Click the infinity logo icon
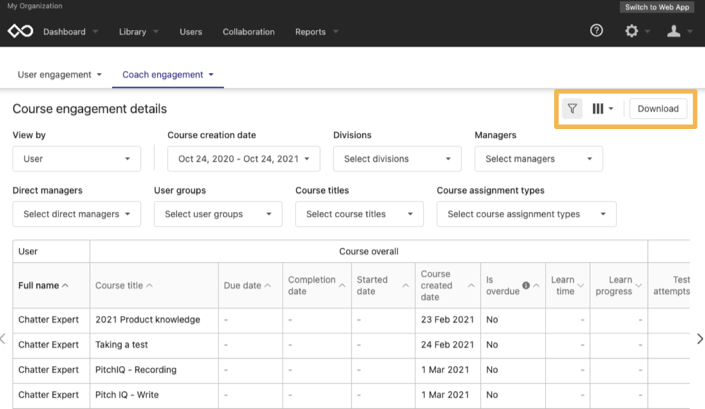This screenshot has width=705, height=409. pos(20,31)
